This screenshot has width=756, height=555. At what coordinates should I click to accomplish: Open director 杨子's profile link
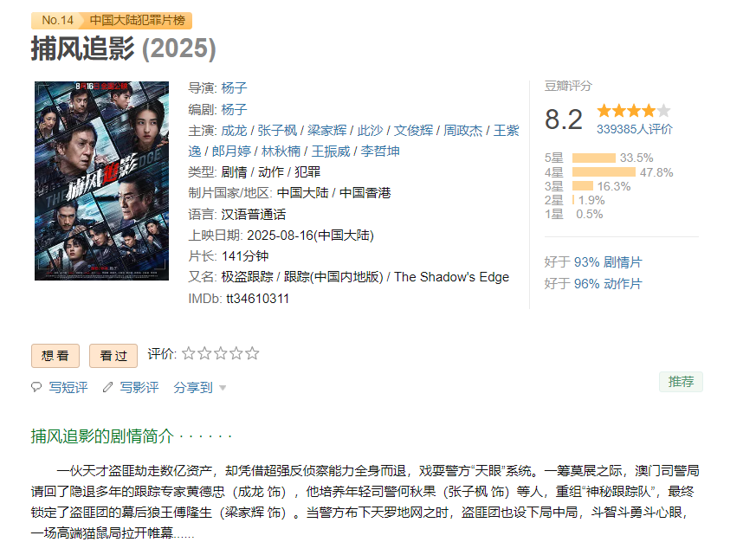click(234, 88)
